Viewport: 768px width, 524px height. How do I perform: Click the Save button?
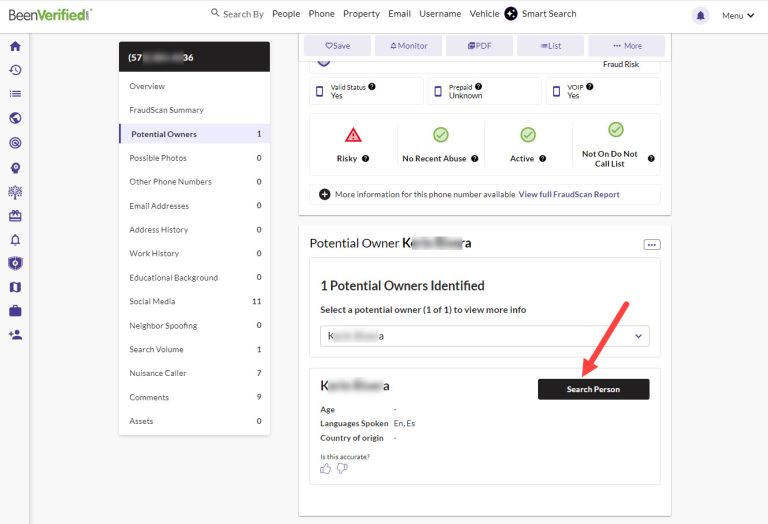coord(337,46)
